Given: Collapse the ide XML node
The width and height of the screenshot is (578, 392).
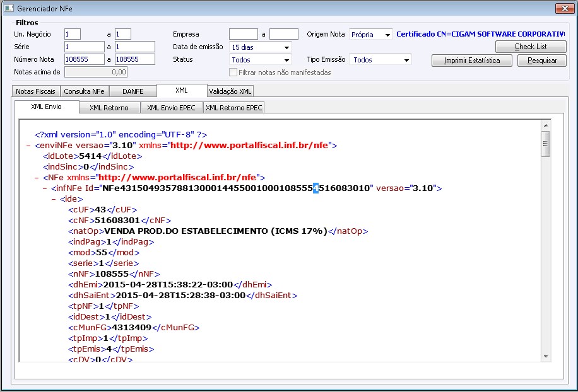Looking at the screenshot, I should (54, 199).
